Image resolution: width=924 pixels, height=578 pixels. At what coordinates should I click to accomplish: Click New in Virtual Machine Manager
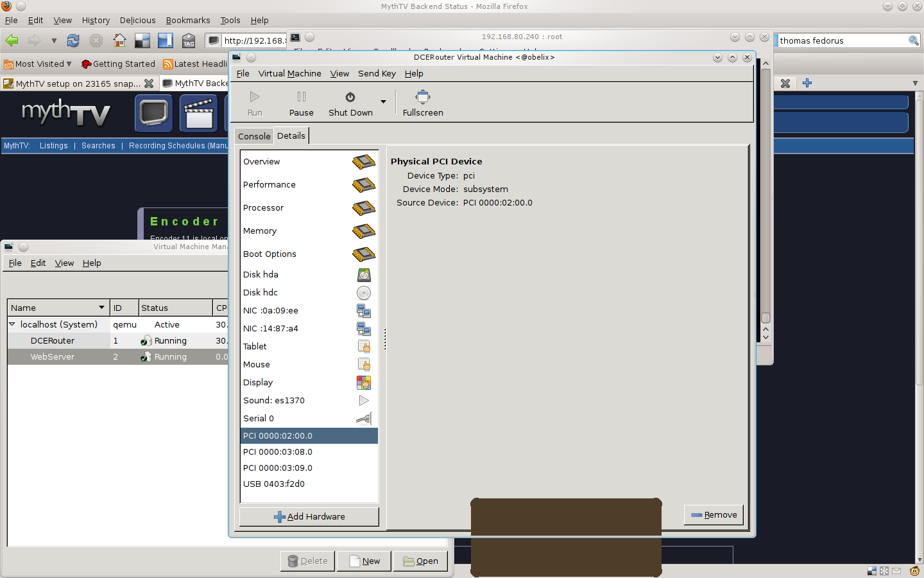pos(364,561)
